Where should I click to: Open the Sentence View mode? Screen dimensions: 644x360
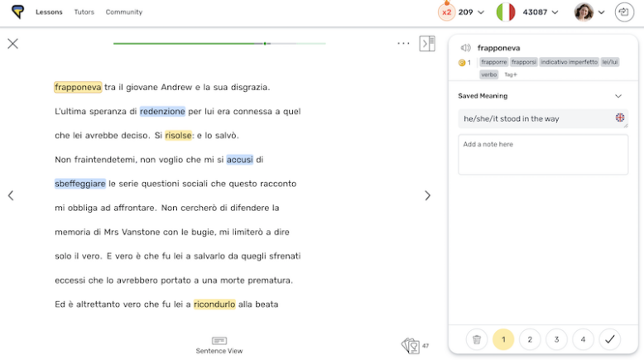click(x=219, y=345)
